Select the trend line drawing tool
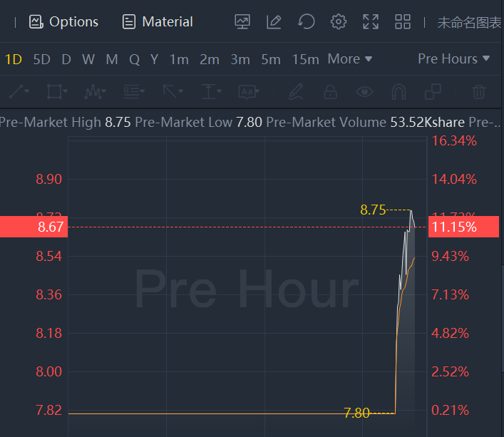504x437 pixels. click(x=18, y=91)
